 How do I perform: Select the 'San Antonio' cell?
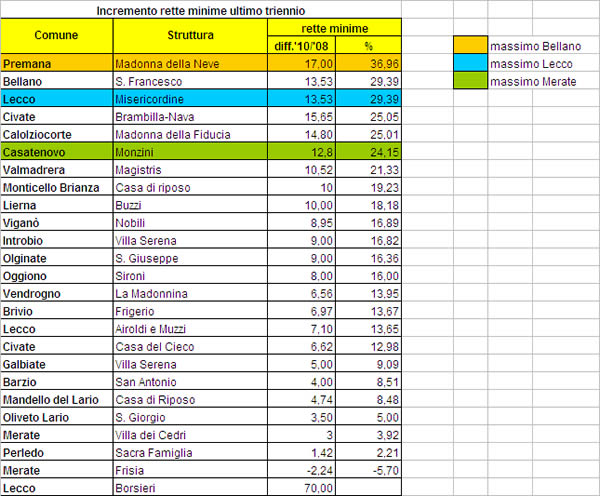[190, 381]
